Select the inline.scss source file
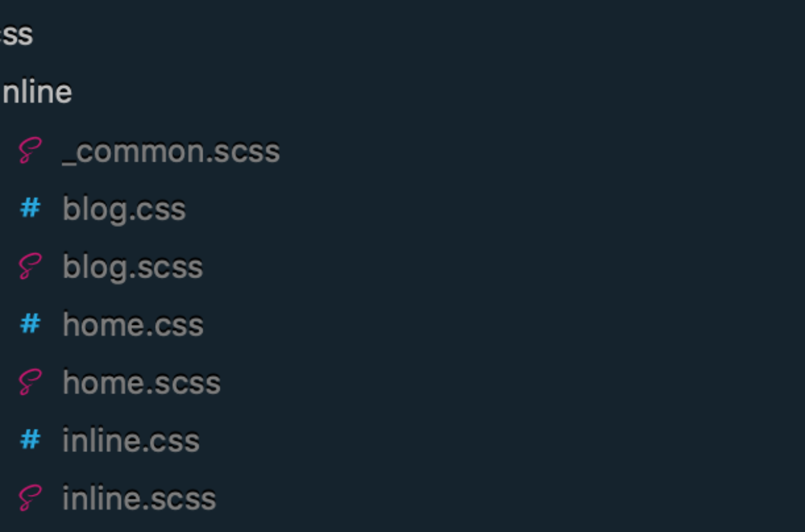Viewport: 805px width, 532px height. [x=139, y=499]
